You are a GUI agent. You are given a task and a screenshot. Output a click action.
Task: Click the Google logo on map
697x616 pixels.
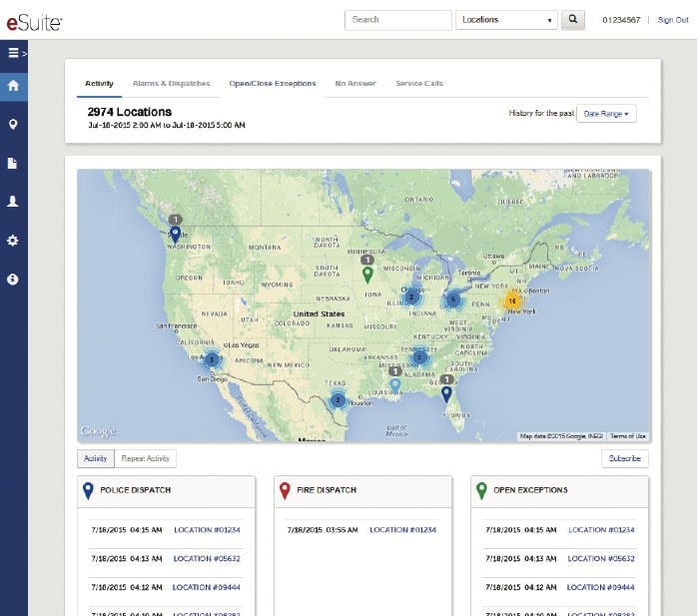[x=98, y=431]
